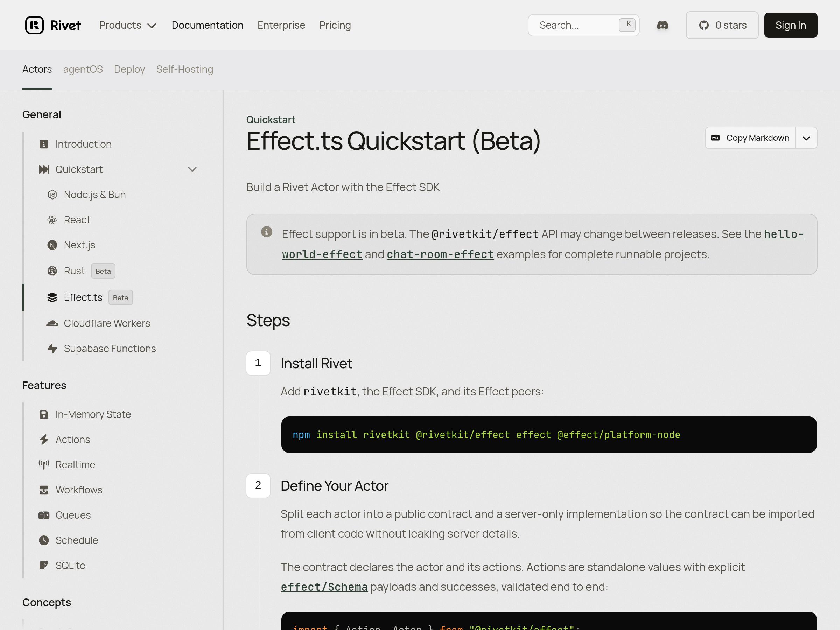Click the Cloudflare cloud icon
Viewport: 840px width, 630px height.
[52, 323]
